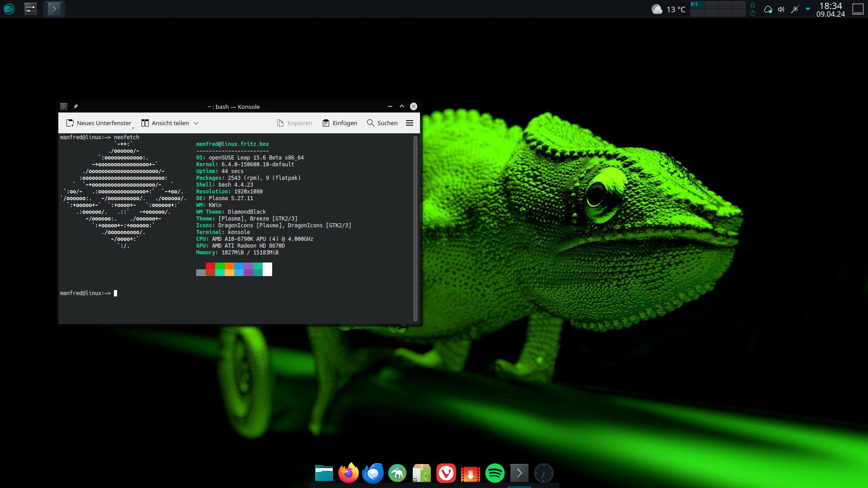Open the Konsole window menu icon in titlebar
Image resolution: width=868 pixels, height=488 pixels.
pos(64,107)
